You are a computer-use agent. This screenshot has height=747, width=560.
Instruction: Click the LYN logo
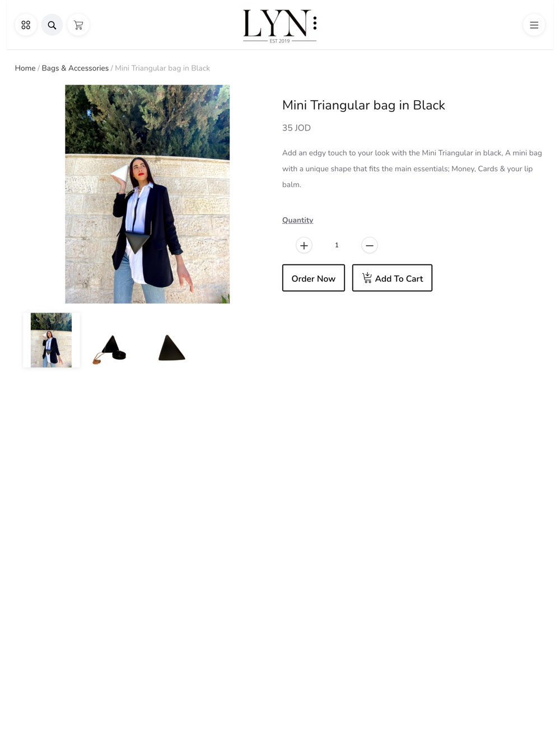[280, 26]
